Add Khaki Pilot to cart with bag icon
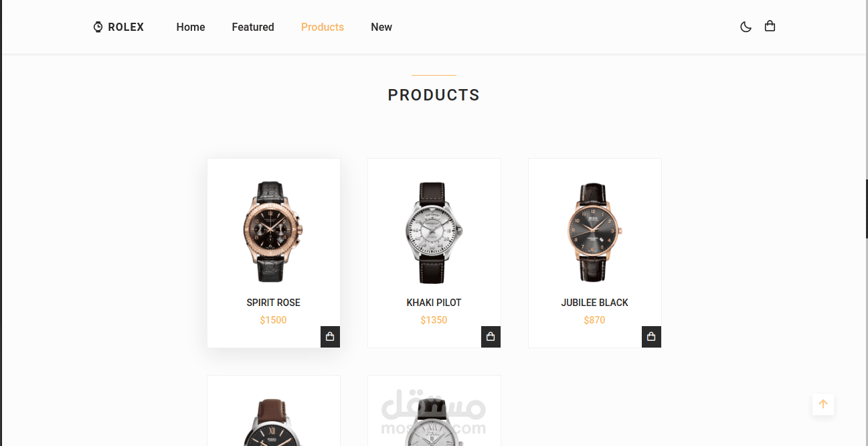Image resolution: width=868 pixels, height=446 pixels. pos(491,337)
